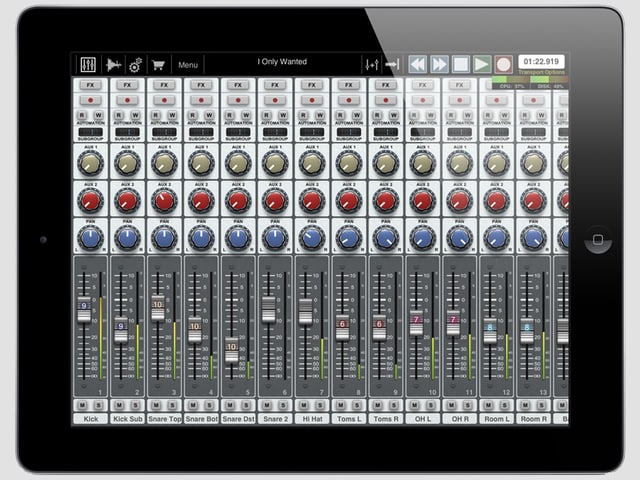The image size is (640, 480).
Task: Open the Hi Hat subgroup selector
Action: (312, 132)
